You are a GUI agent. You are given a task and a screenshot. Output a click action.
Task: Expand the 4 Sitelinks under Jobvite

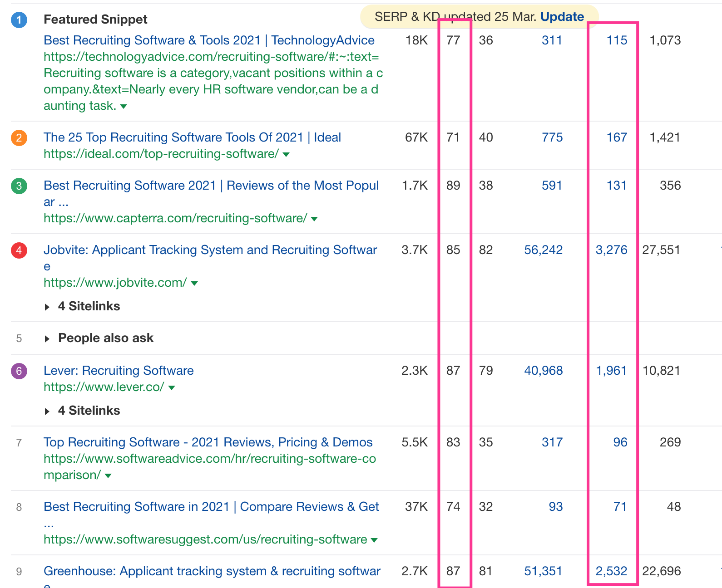click(82, 306)
